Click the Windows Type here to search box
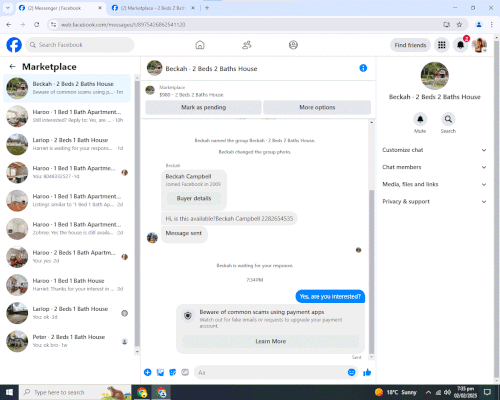 (75, 392)
